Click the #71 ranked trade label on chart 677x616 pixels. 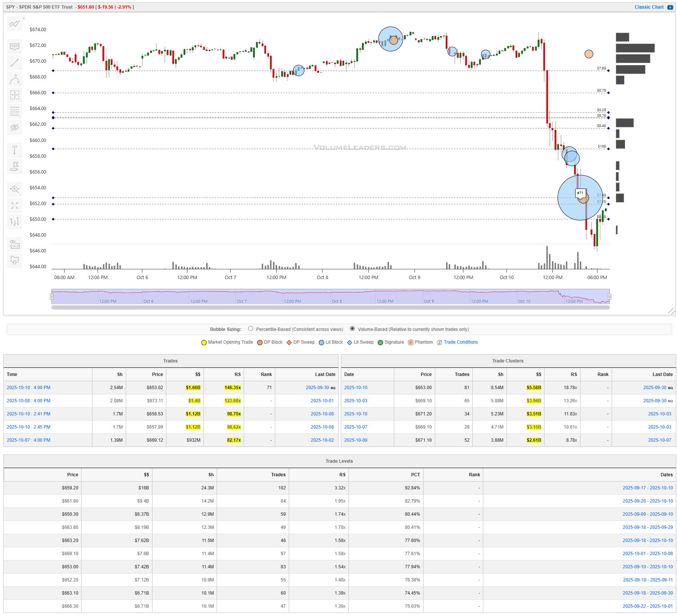[581, 193]
